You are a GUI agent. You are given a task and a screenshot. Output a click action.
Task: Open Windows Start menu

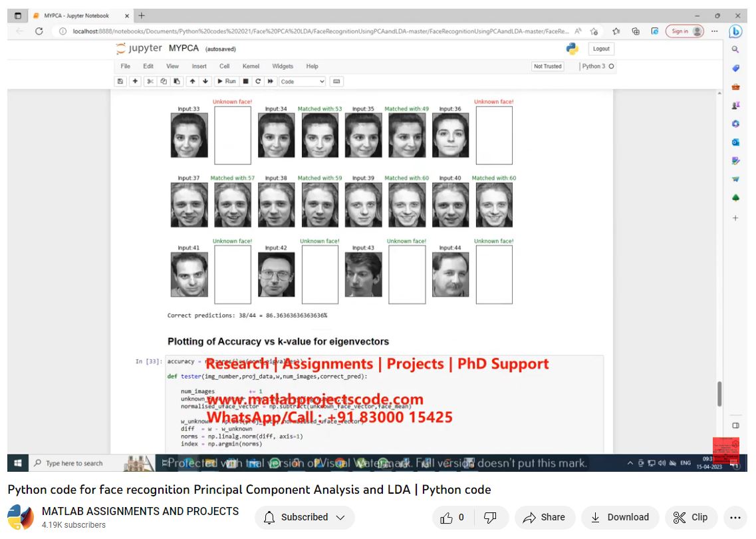(18, 463)
